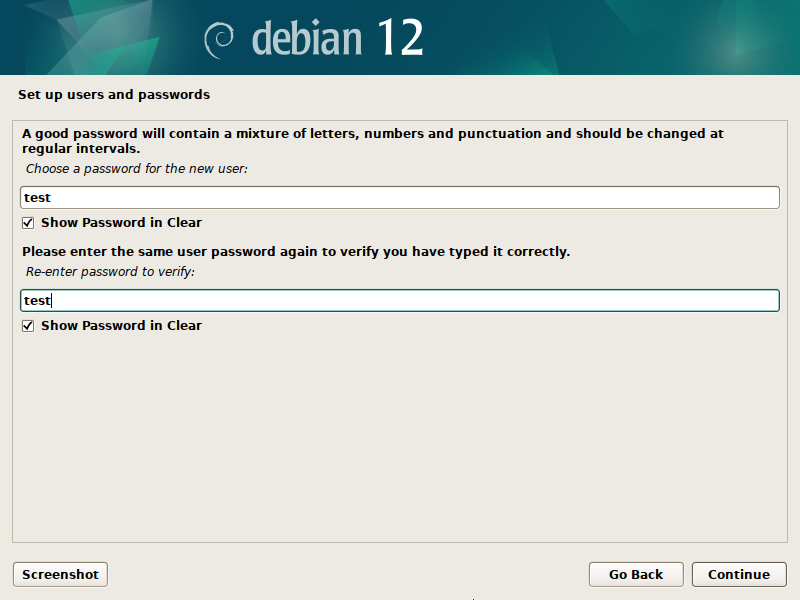Take a screenshot with the Screenshot button
This screenshot has height=600, width=800.
coord(60,574)
